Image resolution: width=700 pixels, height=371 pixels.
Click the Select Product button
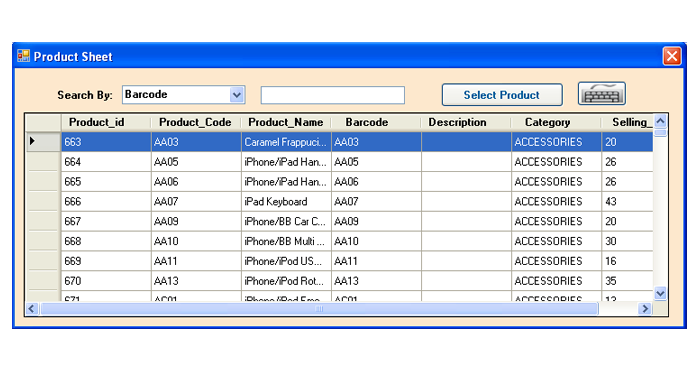(x=502, y=95)
